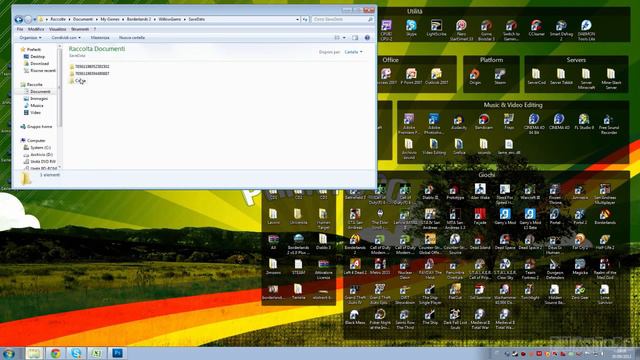Open the File menu in Explorer
This screenshot has height=360, width=640.
tap(20, 29)
